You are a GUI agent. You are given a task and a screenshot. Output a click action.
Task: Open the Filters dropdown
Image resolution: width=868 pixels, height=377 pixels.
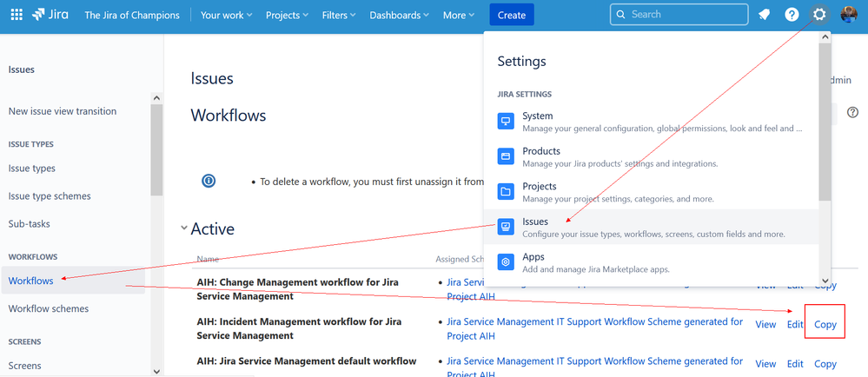339,15
